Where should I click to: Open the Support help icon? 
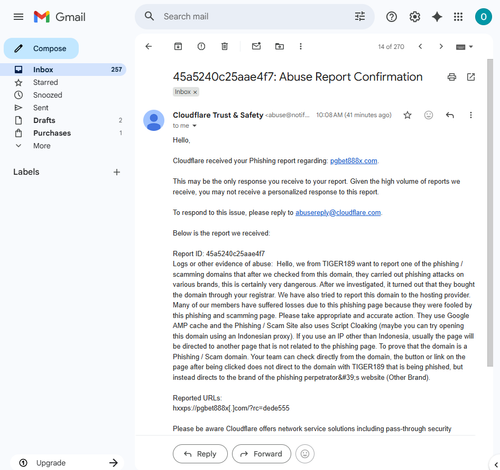(391, 17)
